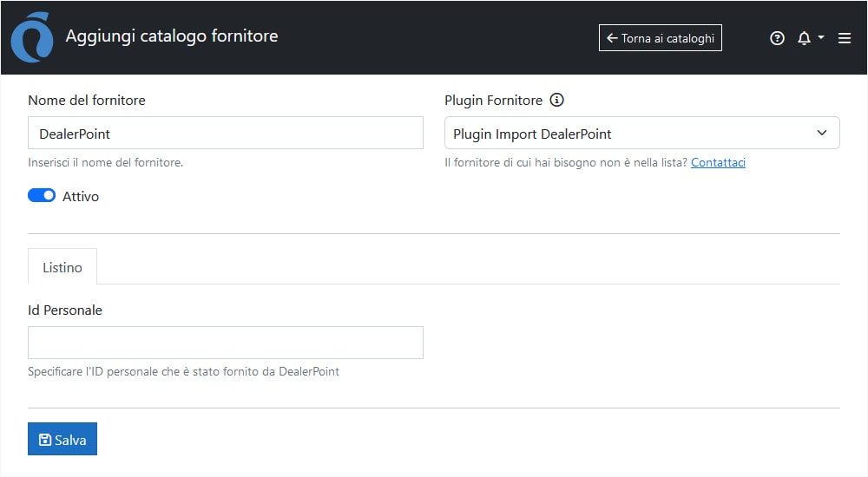Screen dimensions: 868x477
Task: Click the Nome del fornitore label
Action: tap(86, 100)
